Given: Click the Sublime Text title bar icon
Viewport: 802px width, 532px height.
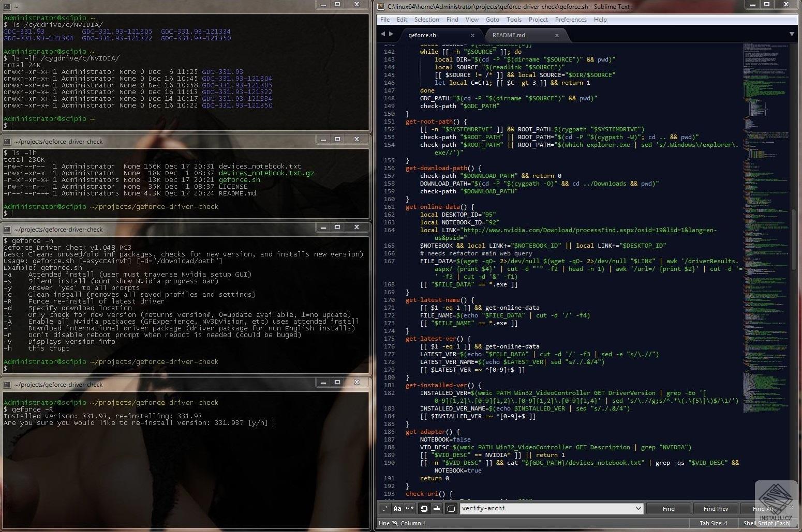Looking at the screenshot, I should (x=381, y=6).
